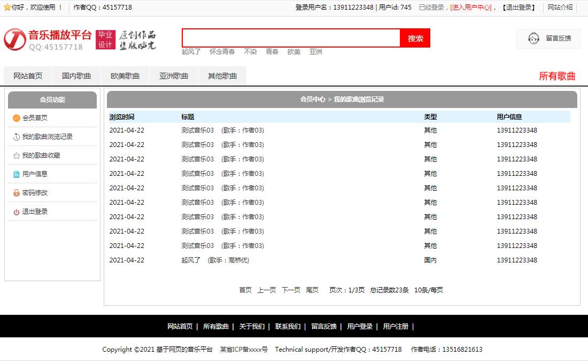Click the red site logo icon

(x=15, y=40)
